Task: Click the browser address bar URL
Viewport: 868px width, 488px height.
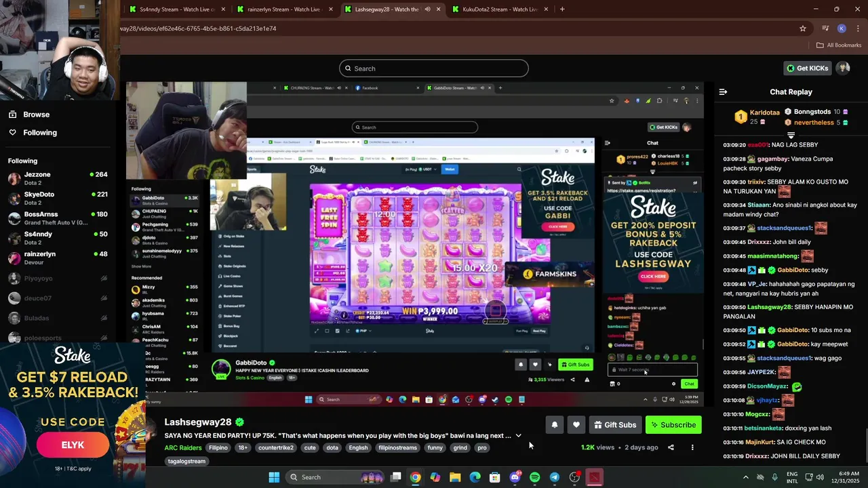Action: pyautogui.click(x=199, y=28)
